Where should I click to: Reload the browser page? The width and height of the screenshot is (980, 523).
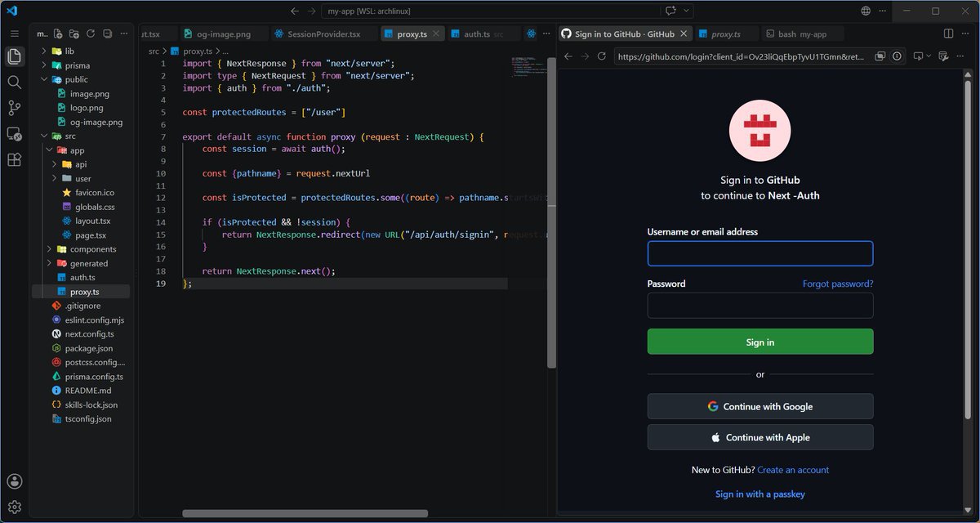click(602, 56)
